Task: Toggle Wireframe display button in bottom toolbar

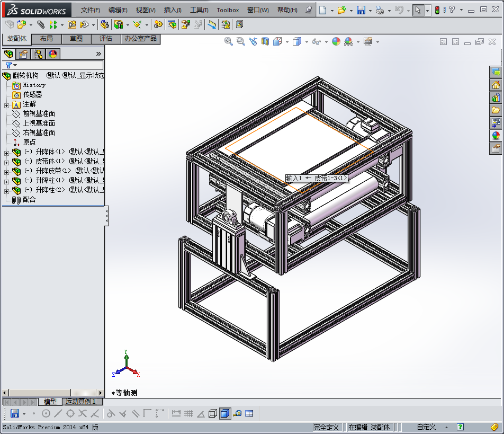Action: [213, 413]
